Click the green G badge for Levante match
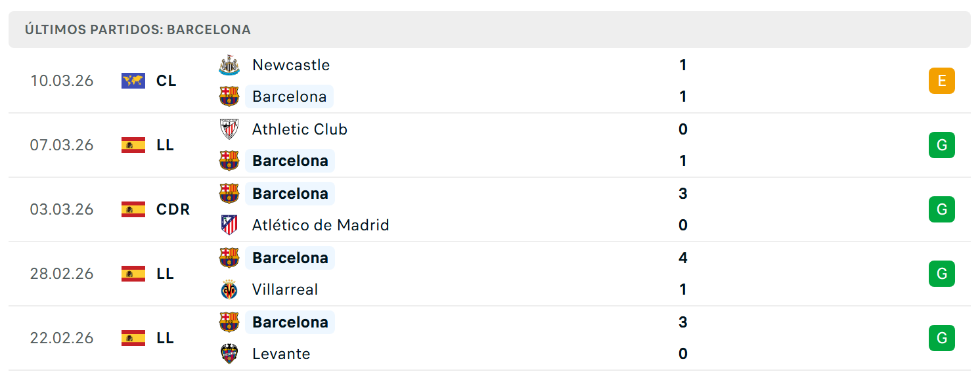 tap(941, 338)
